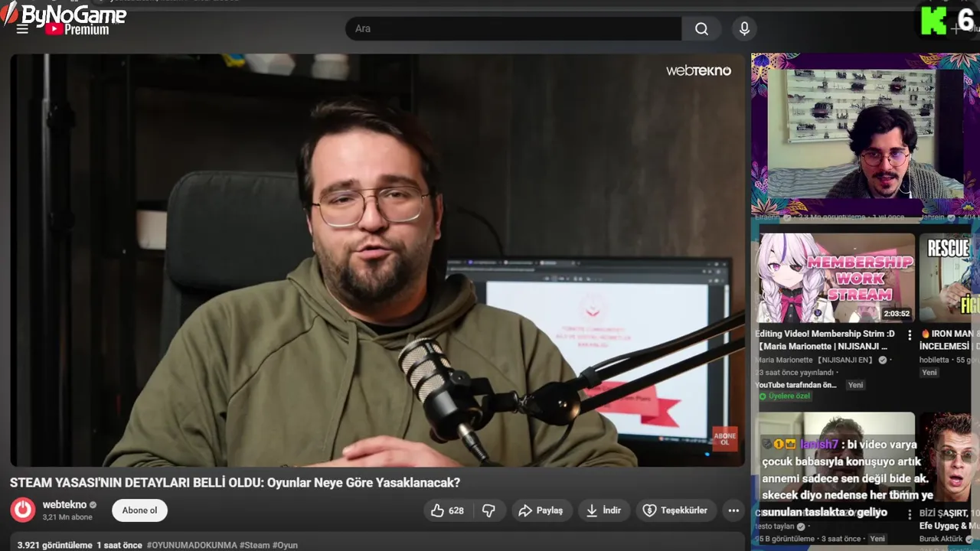Open the testo taylan channel name
This screenshot has width=980, height=551.
[x=775, y=527]
